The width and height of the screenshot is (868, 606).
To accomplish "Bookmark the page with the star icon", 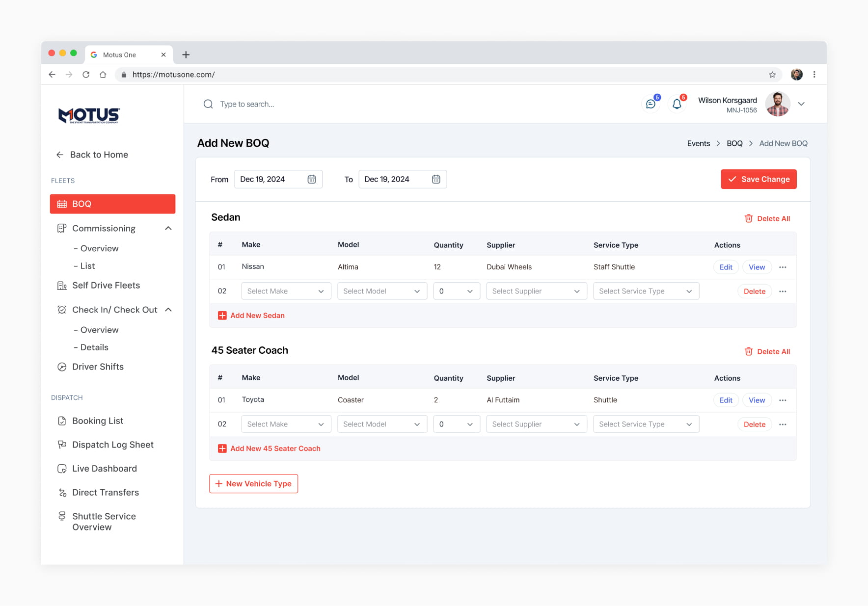I will pyautogui.click(x=772, y=75).
